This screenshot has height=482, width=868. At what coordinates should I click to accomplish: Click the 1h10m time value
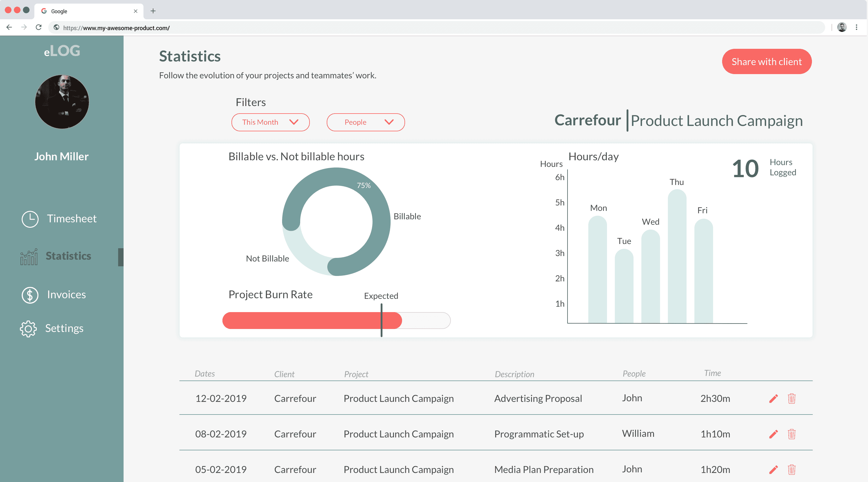click(x=715, y=434)
